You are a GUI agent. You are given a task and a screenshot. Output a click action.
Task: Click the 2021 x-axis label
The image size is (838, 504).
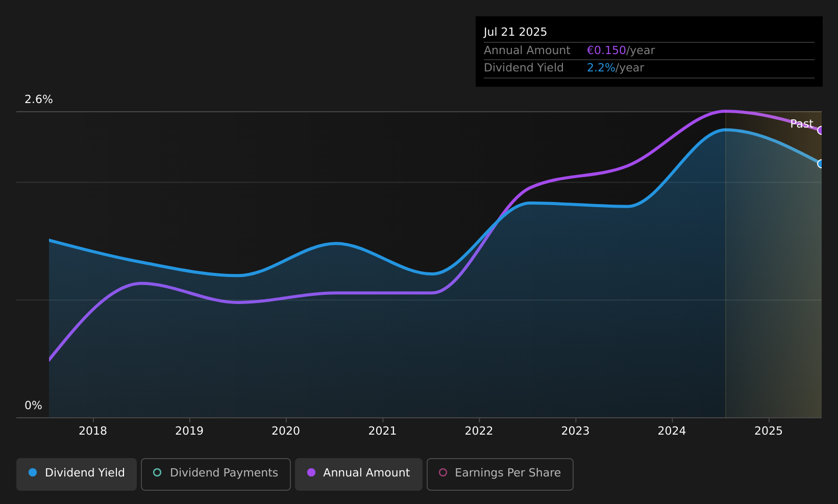click(382, 431)
